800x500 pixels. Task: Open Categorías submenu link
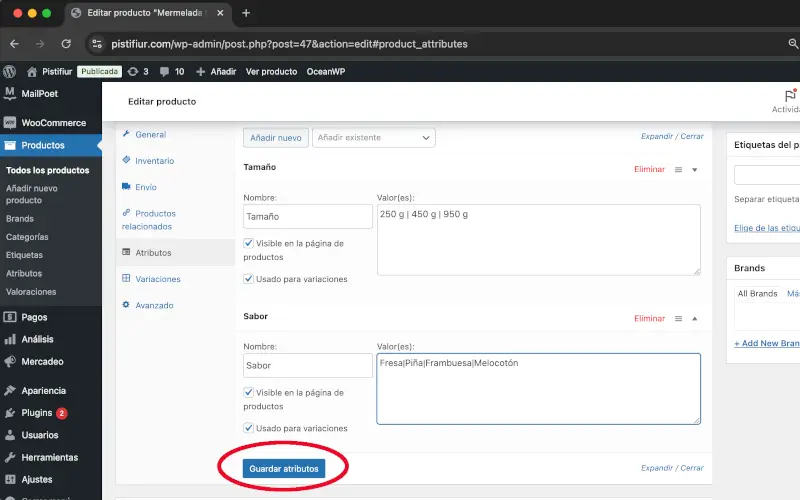coord(27,237)
